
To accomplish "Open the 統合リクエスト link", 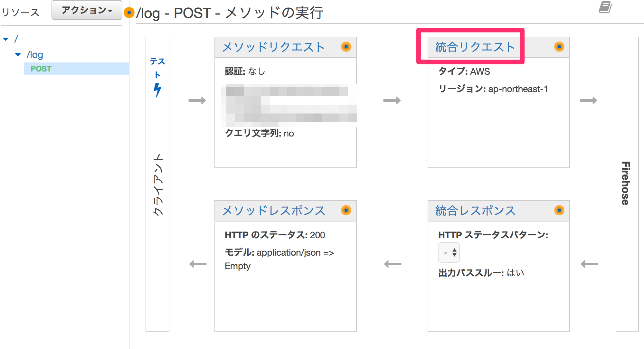I will 475,47.
